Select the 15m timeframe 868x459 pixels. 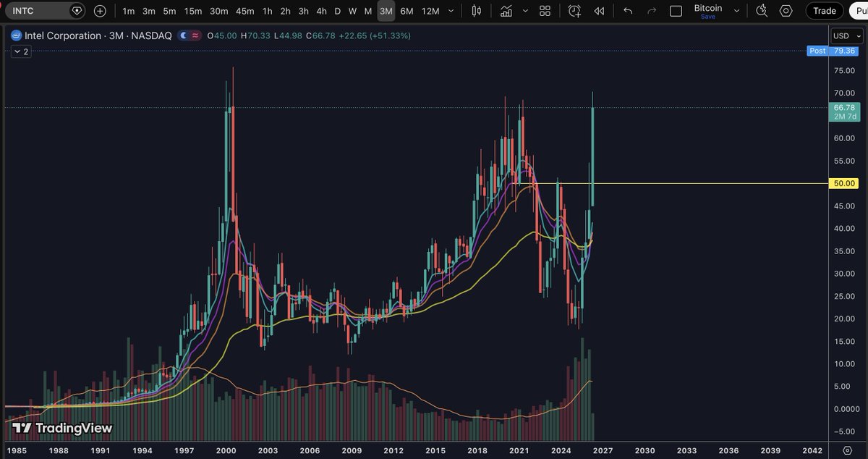click(x=192, y=11)
